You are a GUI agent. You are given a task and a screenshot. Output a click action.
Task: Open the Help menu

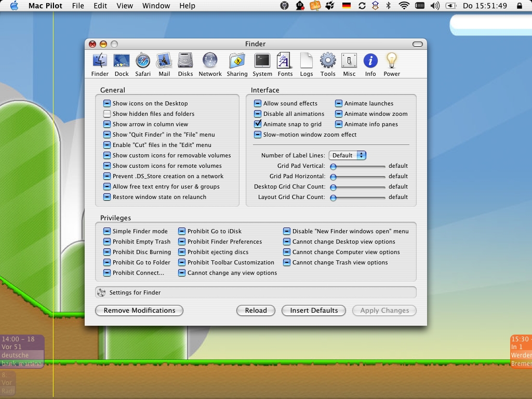pyautogui.click(x=187, y=5)
